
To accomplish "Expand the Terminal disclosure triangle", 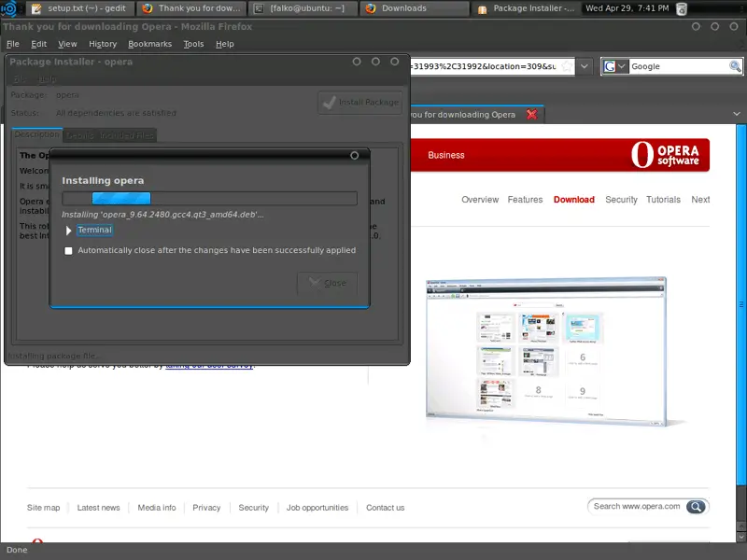I will (68, 231).
